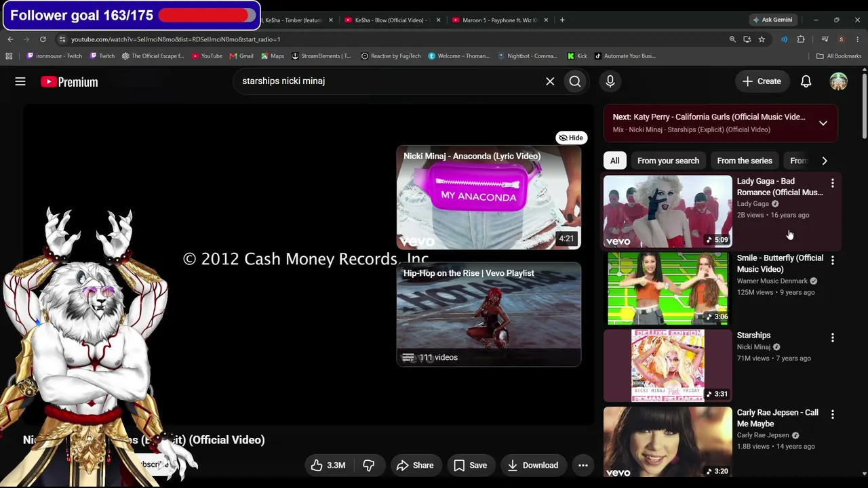The width and height of the screenshot is (868, 488).
Task: Open a new browser tab
Action: tap(562, 20)
